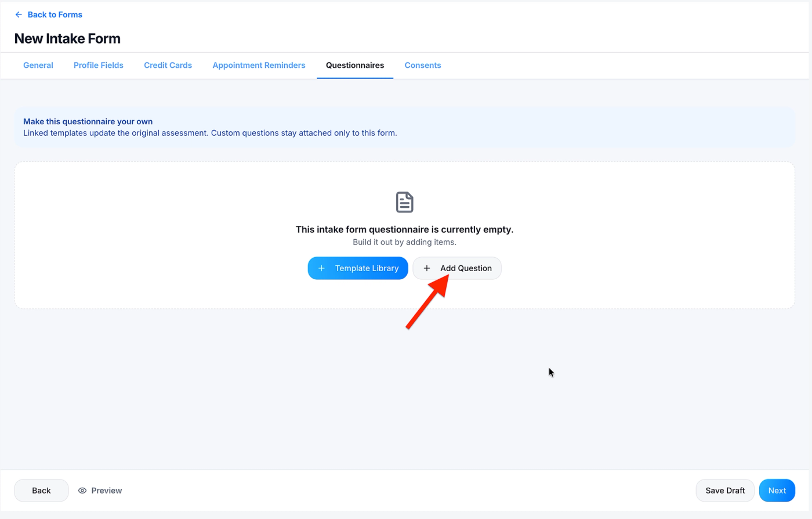The height and width of the screenshot is (519, 812).
Task: Select the Appointment Reminders tab
Action: coord(259,65)
